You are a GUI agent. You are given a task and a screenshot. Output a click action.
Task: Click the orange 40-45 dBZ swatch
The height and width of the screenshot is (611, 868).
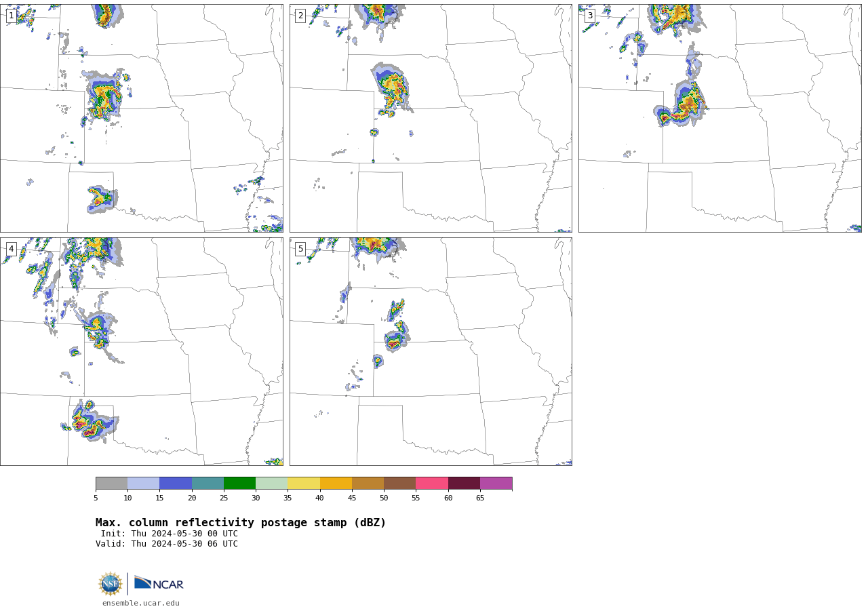point(336,484)
